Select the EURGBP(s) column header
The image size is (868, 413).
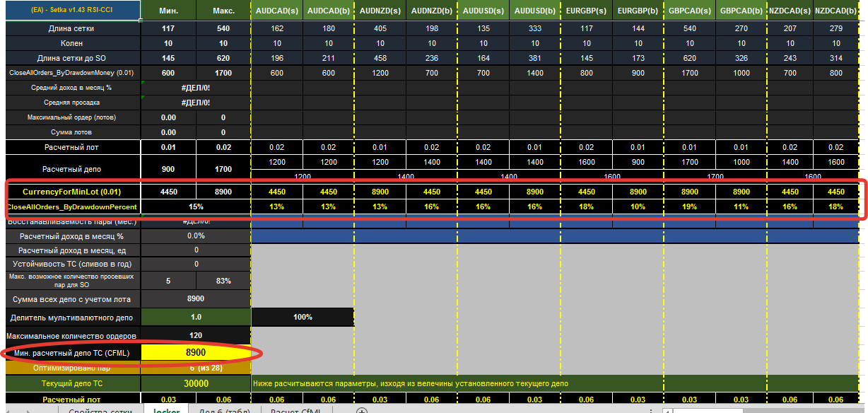tap(586, 12)
